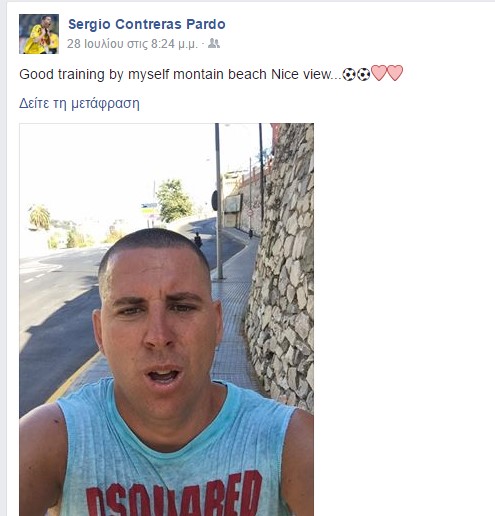495x516 pixels.
Task: Click the tall street lamp pole in the photo
Action: coord(219,202)
